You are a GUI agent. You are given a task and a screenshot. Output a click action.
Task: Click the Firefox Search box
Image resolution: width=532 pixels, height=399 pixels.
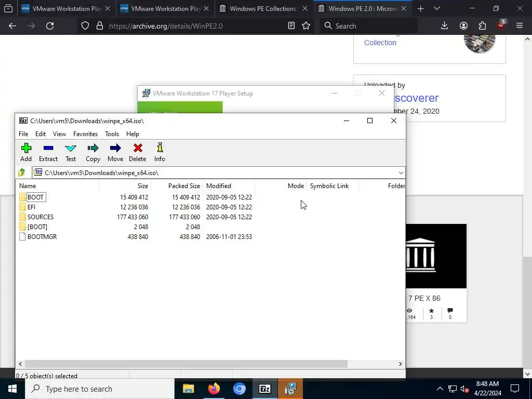pos(368,26)
